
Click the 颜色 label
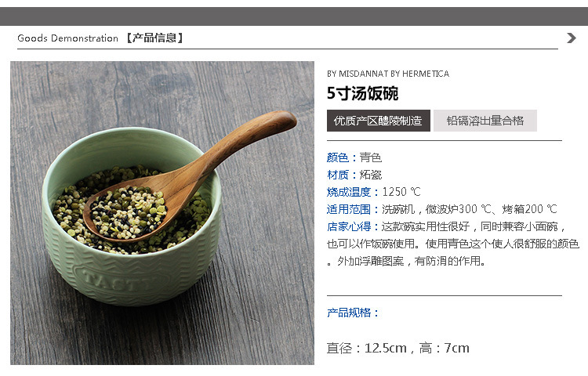pyautogui.click(x=337, y=157)
